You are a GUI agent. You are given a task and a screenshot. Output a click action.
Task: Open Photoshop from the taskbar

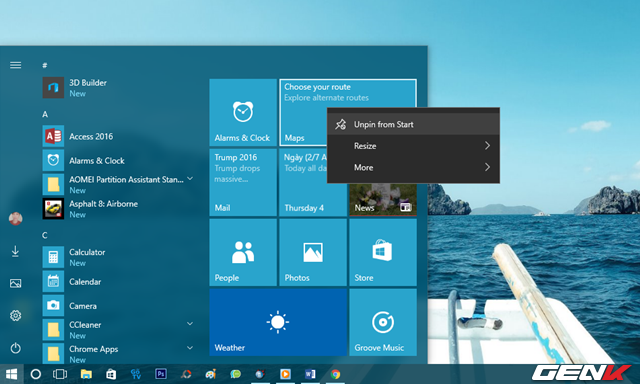coord(161,374)
